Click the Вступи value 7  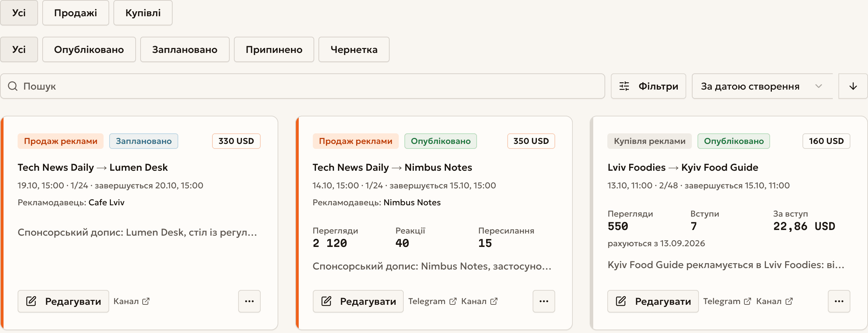coord(694,226)
